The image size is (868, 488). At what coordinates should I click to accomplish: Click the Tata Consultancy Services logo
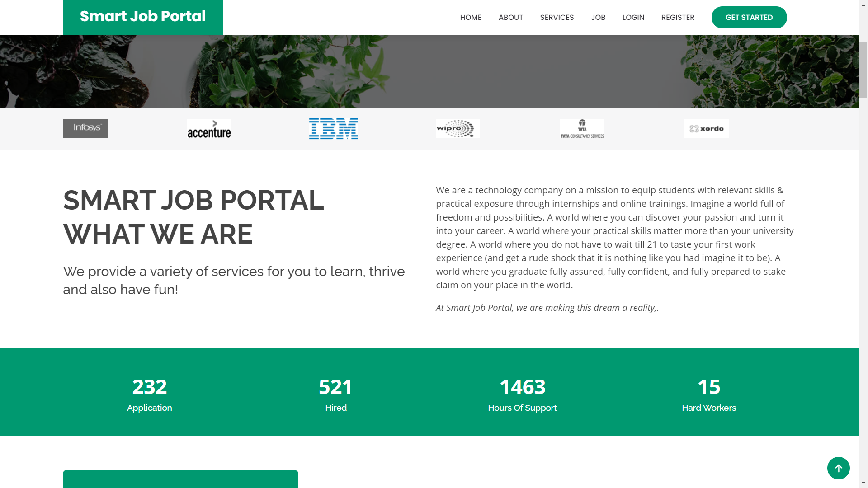(x=582, y=128)
